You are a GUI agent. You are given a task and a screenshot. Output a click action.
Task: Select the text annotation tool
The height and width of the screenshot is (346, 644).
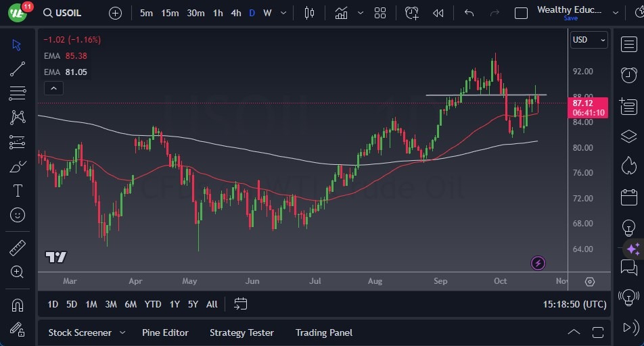pos(18,191)
